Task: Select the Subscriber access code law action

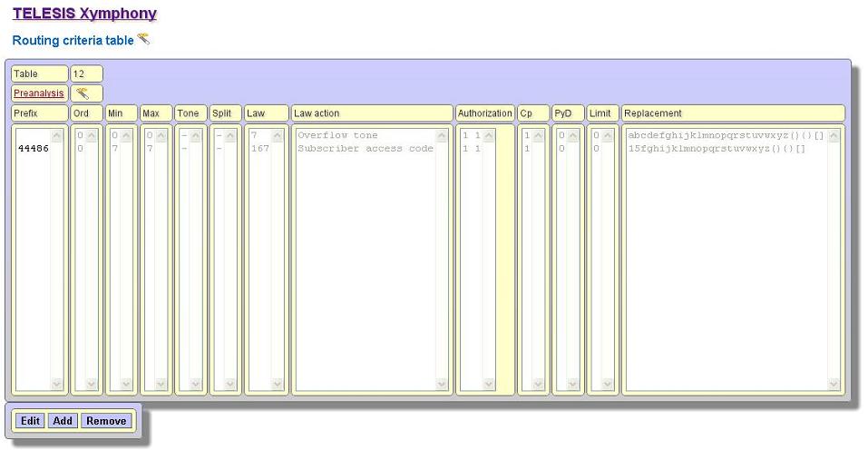Action: click(365, 149)
